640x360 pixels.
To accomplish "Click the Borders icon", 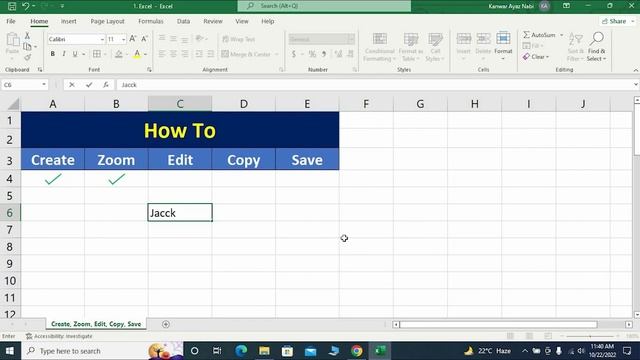I will (97, 54).
